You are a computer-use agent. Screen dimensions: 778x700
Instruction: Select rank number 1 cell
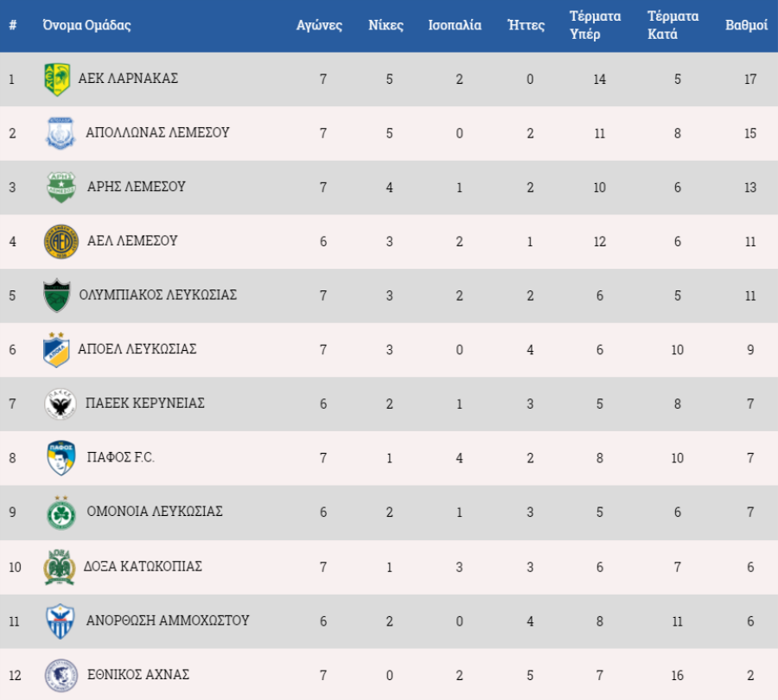click(12, 80)
